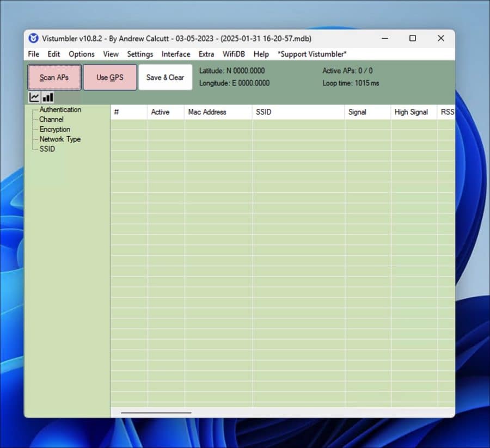Select SSID in the filter tree
490x448 pixels.
click(x=46, y=149)
